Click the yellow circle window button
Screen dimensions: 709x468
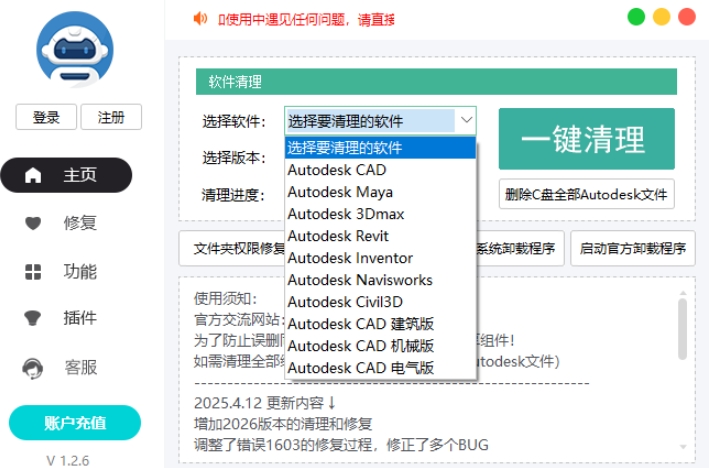[662, 17]
